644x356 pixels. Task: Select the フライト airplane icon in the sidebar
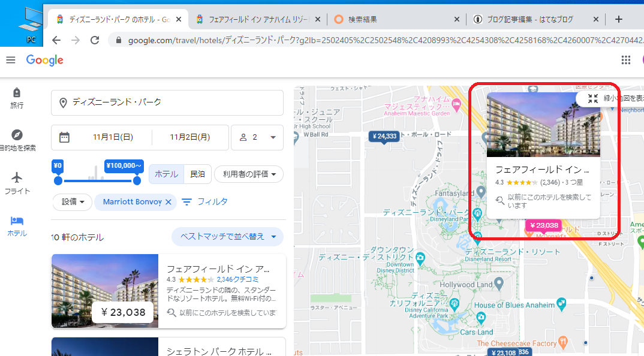click(x=17, y=177)
